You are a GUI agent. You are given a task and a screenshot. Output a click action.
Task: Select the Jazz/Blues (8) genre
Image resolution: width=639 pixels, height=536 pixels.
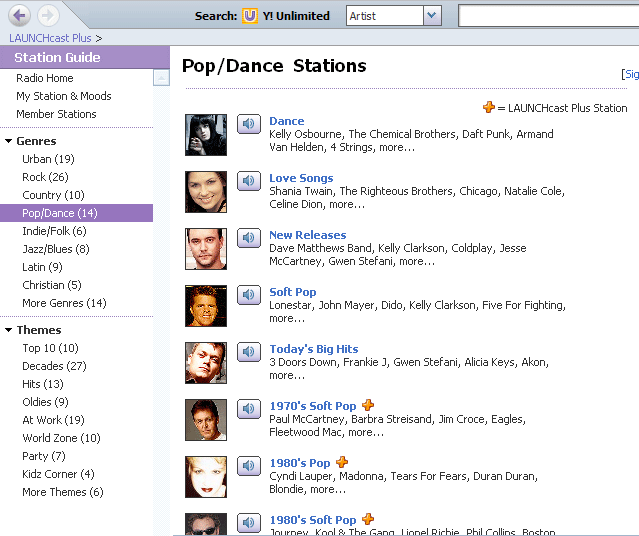(56, 249)
